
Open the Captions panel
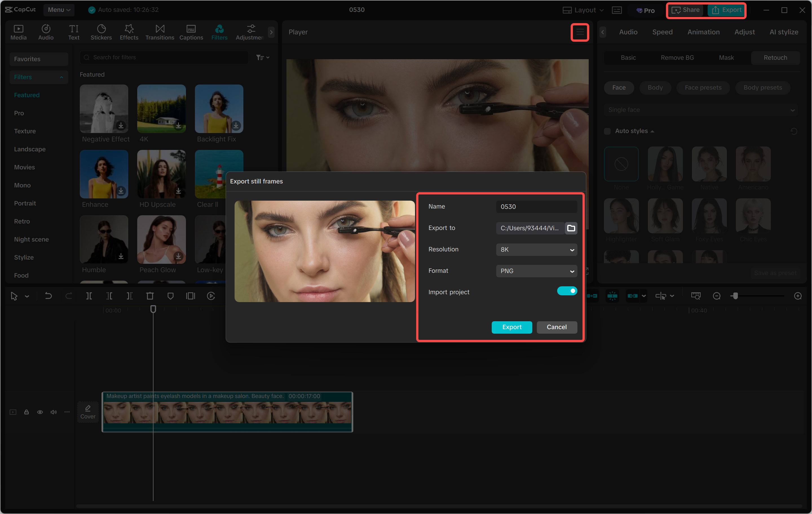coord(191,32)
